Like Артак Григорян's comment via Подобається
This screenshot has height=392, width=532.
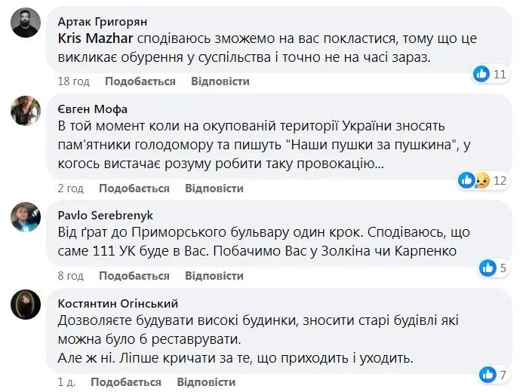coord(140,81)
